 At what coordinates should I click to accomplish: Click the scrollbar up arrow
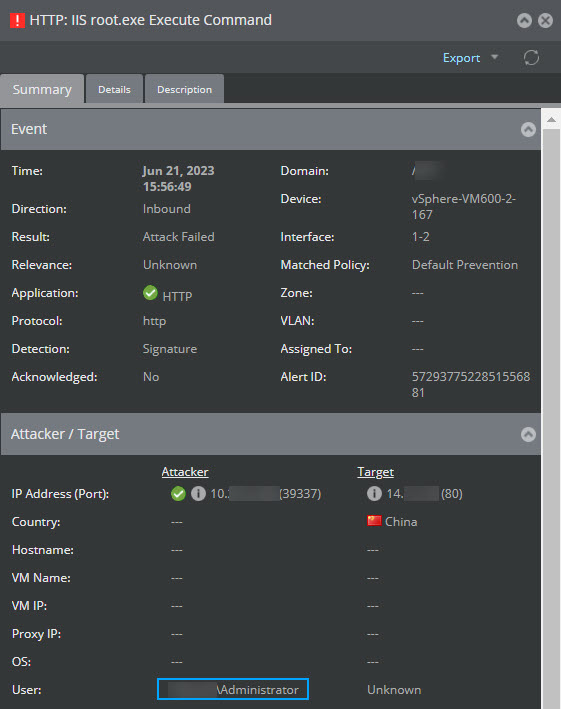coord(551,120)
